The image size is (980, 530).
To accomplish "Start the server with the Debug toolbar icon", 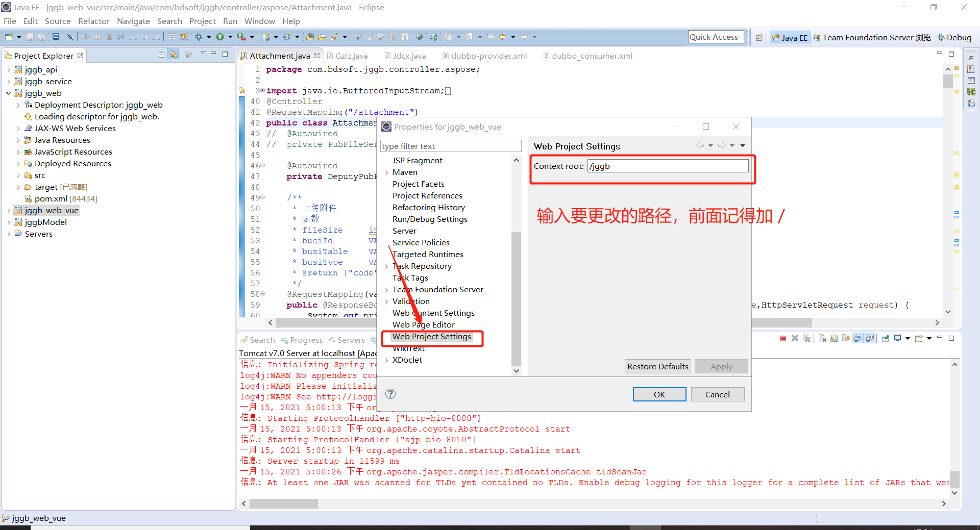I will (199, 37).
